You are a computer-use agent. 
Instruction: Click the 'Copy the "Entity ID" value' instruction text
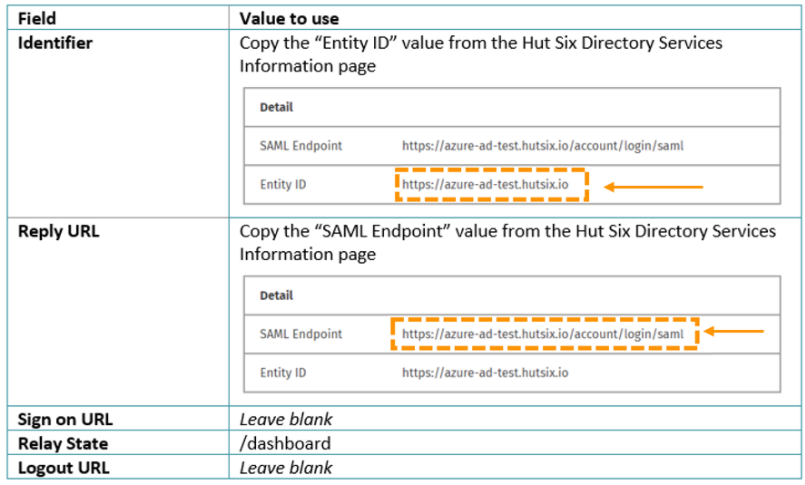coord(481,54)
